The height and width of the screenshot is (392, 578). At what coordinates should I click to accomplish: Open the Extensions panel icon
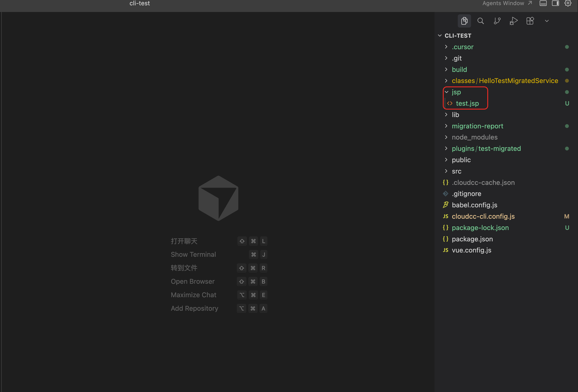[530, 21]
